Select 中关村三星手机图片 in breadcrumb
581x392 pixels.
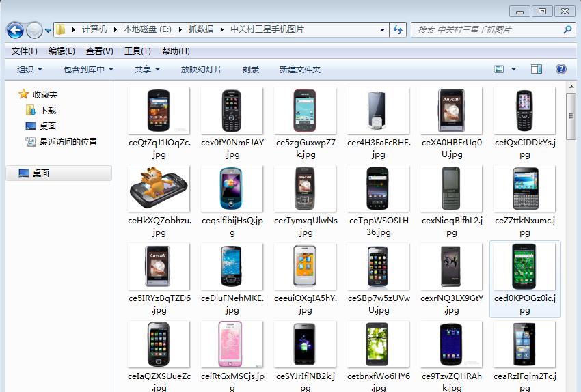pos(267,29)
